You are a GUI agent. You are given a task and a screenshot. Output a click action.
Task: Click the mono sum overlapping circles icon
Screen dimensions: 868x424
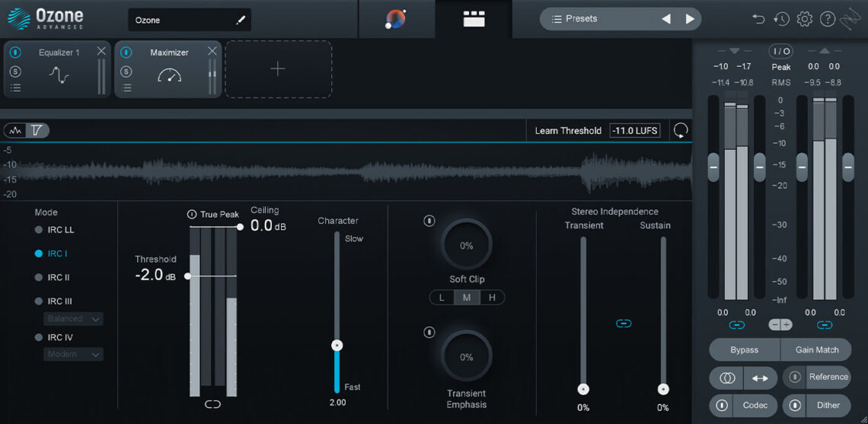[x=727, y=378]
